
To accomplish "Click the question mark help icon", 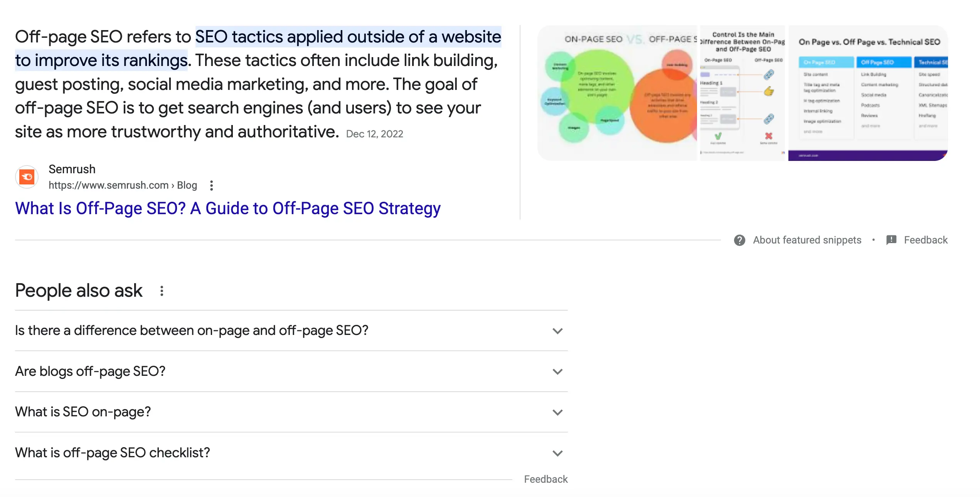I will pos(739,240).
